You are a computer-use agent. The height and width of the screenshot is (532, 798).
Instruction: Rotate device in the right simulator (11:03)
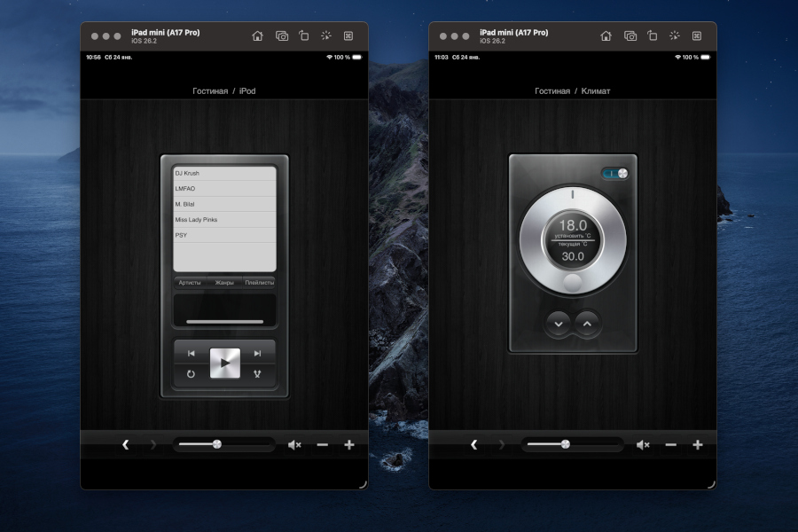[x=653, y=35]
